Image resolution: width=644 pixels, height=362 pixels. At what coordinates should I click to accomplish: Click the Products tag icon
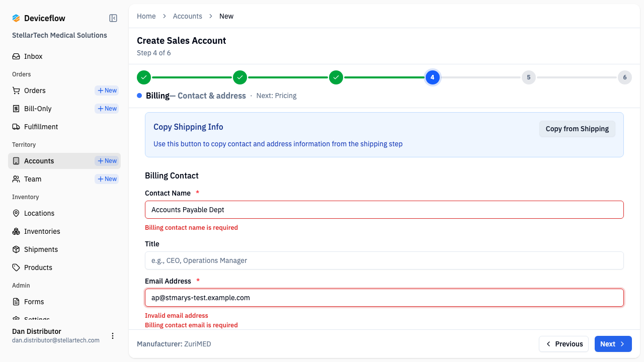(x=16, y=267)
